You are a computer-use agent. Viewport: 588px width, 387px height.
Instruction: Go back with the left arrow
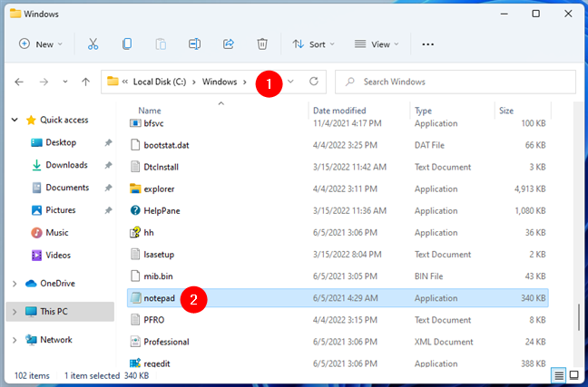[x=19, y=82]
